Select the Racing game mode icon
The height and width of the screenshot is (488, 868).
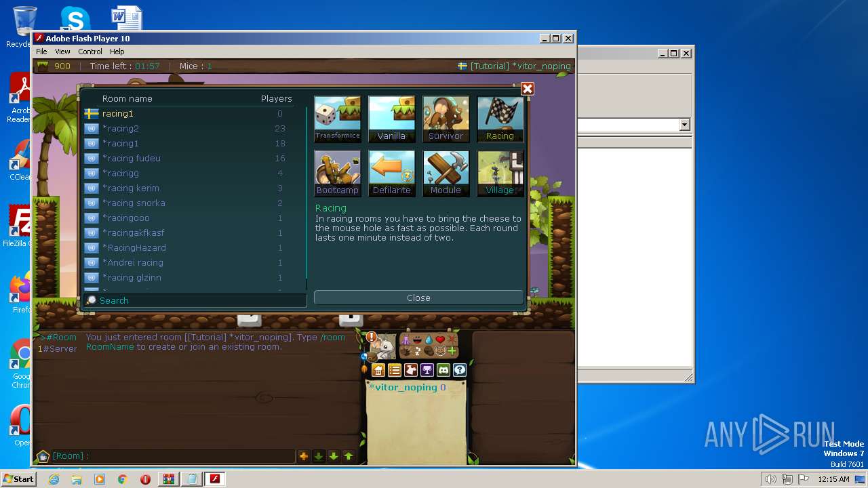coord(500,119)
